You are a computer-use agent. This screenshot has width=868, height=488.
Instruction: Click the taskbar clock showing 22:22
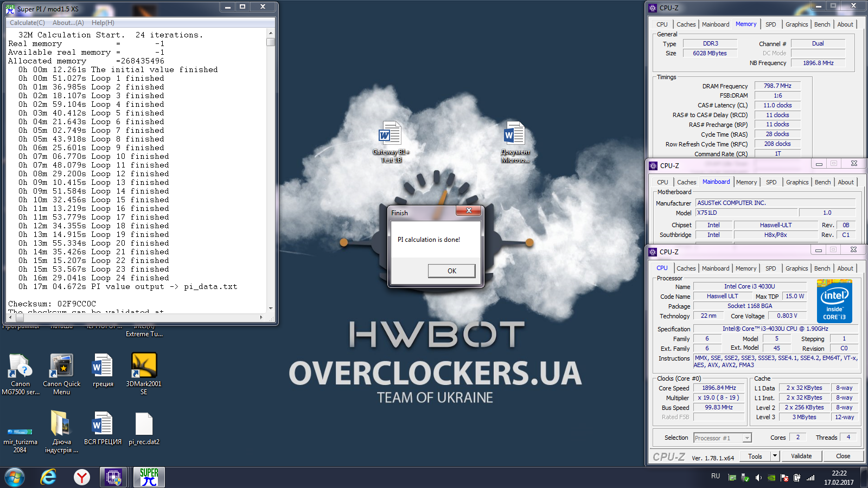(839, 478)
